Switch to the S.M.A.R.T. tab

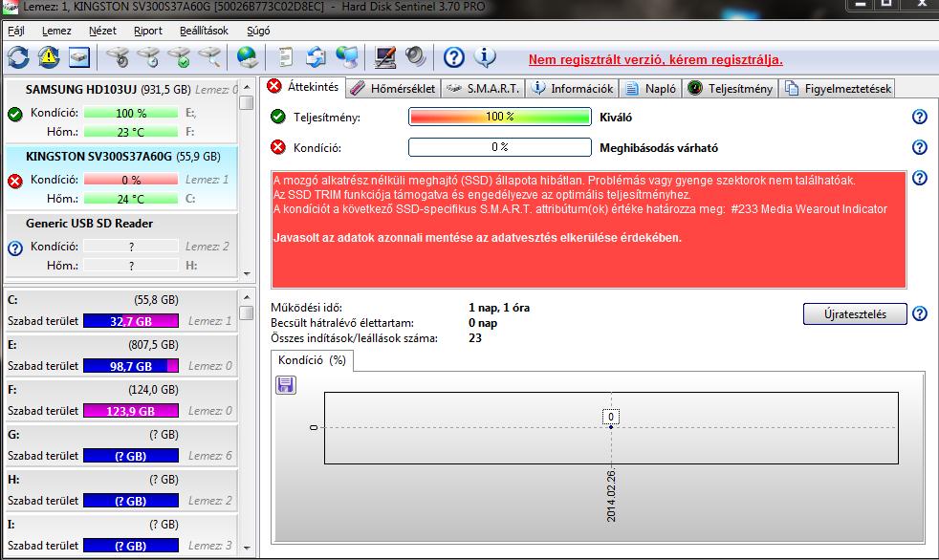(483, 89)
